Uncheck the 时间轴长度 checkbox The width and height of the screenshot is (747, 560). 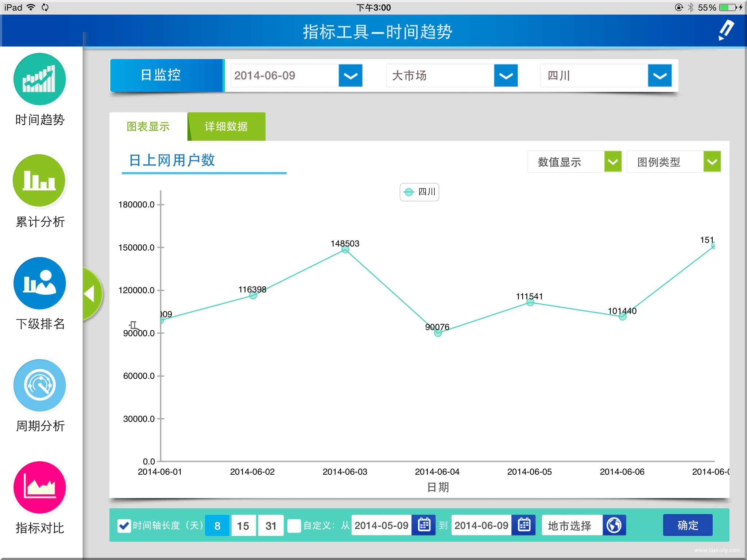[124, 525]
